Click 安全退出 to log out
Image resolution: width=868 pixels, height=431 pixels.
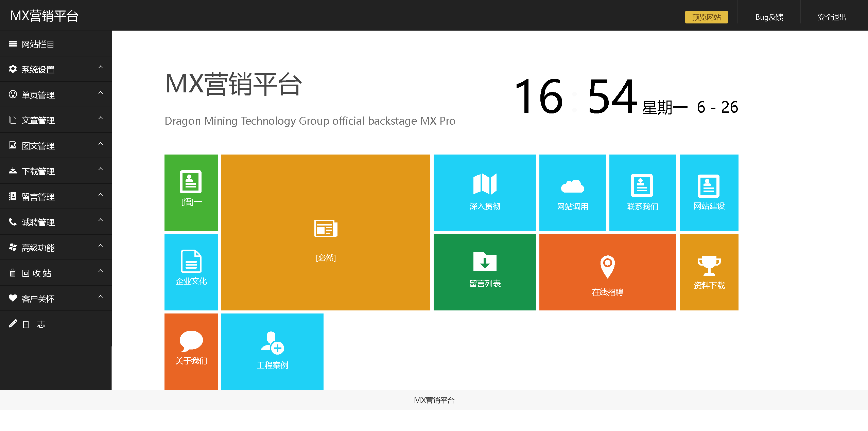tap(831, 17)
